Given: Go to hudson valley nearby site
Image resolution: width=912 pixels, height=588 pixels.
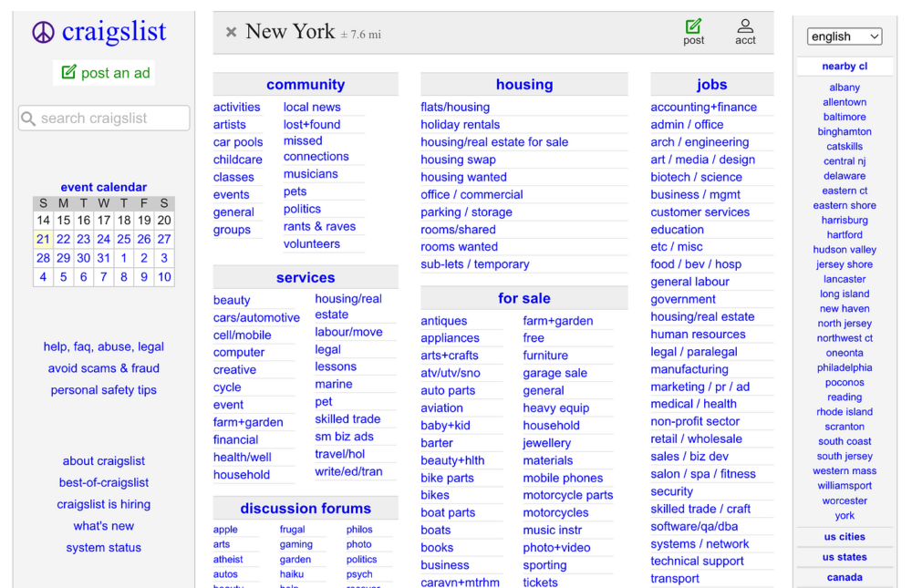Looking at the screenshot, I should pos(844,250).
